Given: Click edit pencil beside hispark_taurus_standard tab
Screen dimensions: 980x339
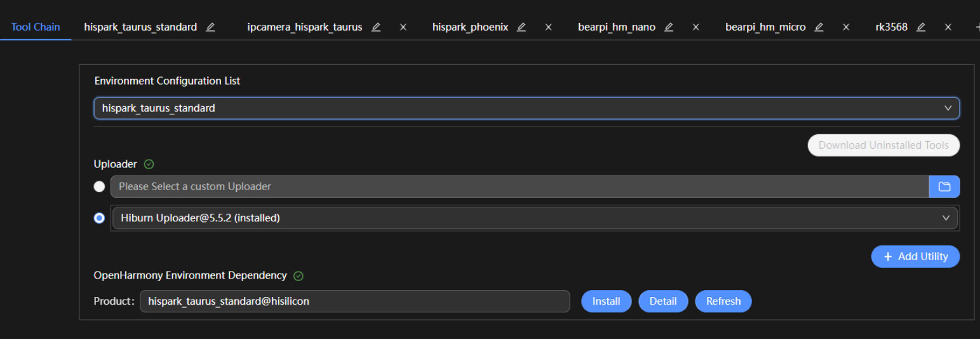Looking at the screenshot, I should click(x=211, y=27).
